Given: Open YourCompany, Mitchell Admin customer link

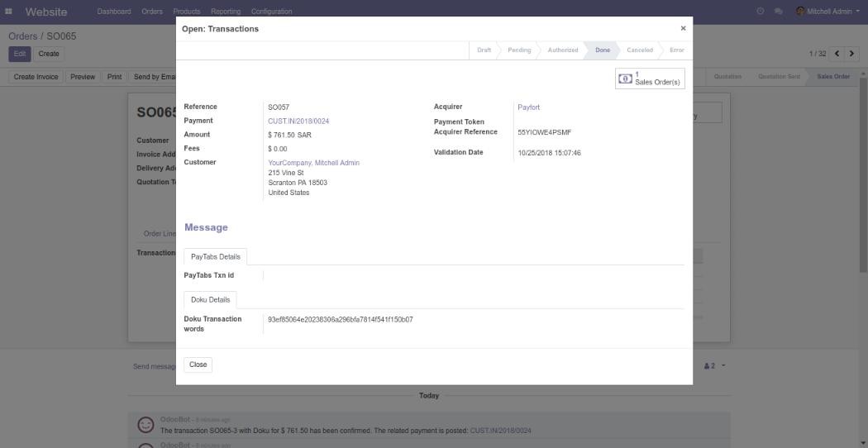Looking at the screenshot, I should (x=314, y=163).
